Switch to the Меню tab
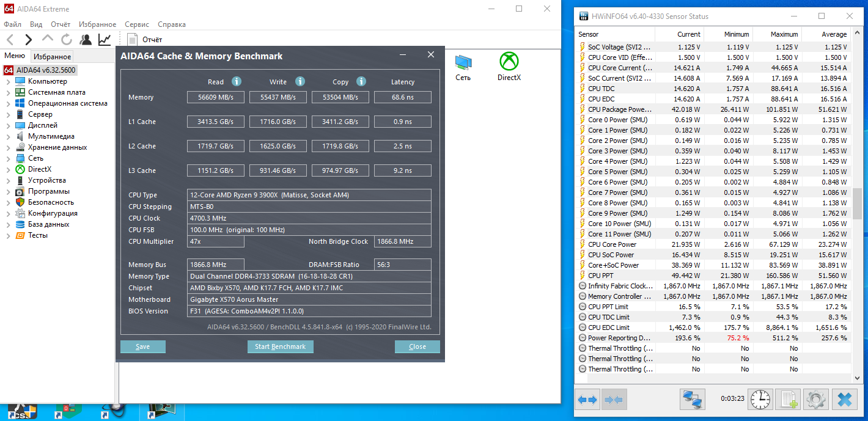 15,56
